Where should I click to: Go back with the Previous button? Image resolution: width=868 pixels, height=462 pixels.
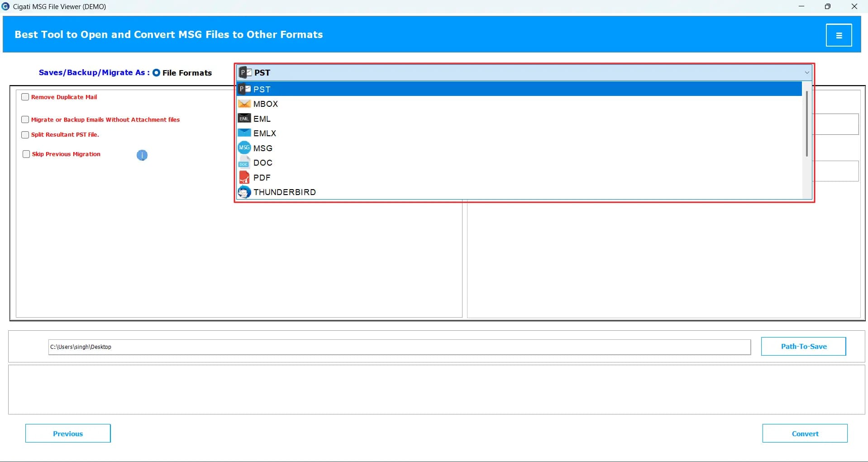coord(68,433)
